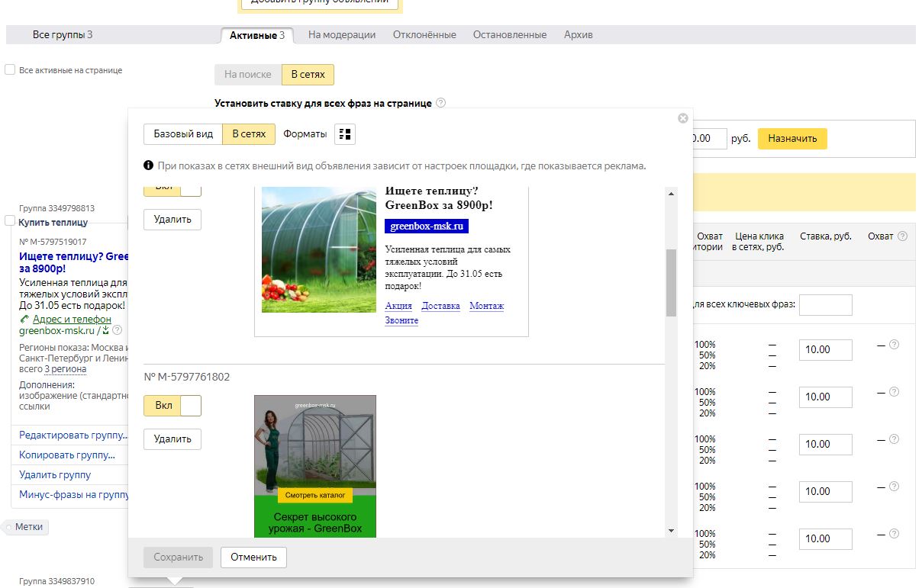The height and width of the screenshot is (588, 922).
Task: Select the yellow 'В сетях' bid mode on page
Action: click(x=308, y=74)
